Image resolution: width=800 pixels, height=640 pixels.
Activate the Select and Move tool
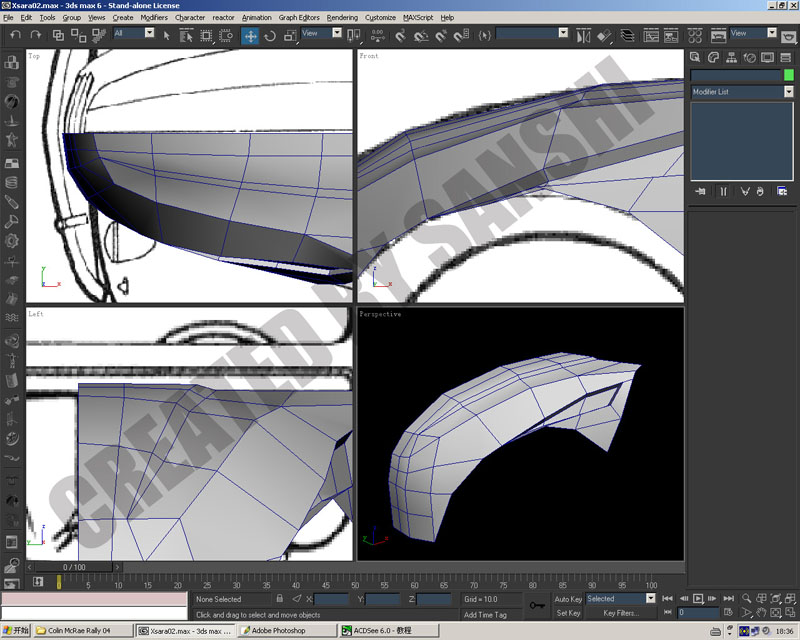[250, 36]
